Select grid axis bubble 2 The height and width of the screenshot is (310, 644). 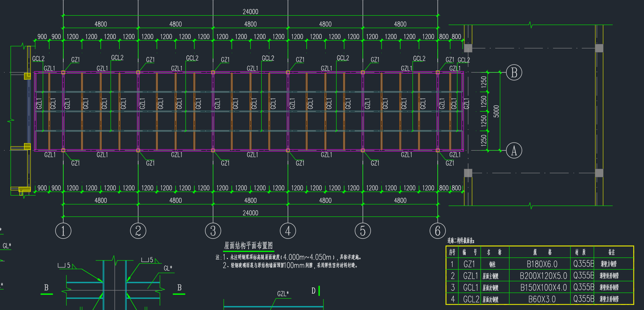click(138, 231)
